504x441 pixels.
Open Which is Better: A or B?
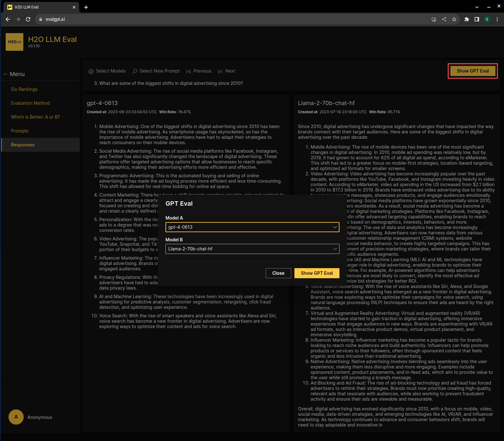[40, 117]
